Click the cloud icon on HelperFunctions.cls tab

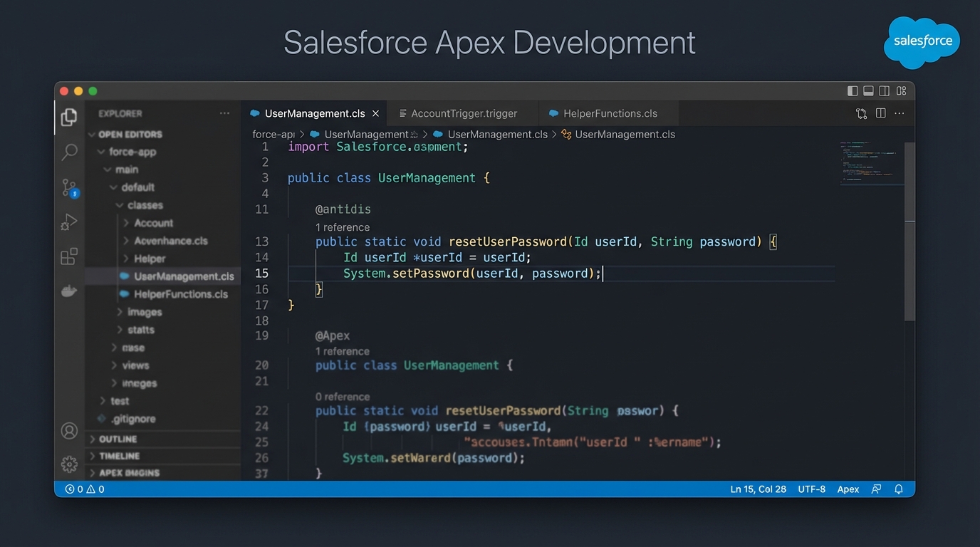click(x=553, y=113)
